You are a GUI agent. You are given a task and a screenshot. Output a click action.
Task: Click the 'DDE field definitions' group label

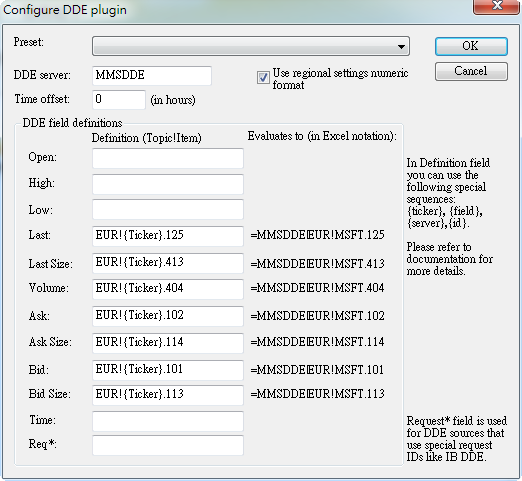click(x=72, y=123)
